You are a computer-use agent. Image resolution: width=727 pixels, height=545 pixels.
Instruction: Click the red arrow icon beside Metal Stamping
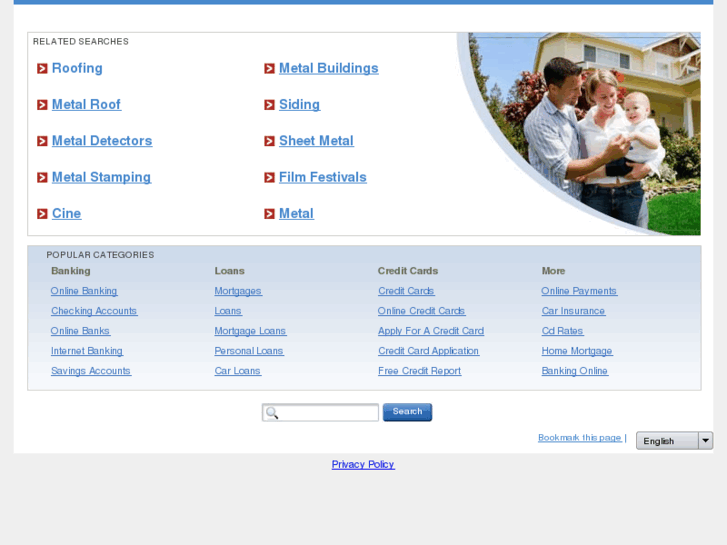click(x=42, y=178)
